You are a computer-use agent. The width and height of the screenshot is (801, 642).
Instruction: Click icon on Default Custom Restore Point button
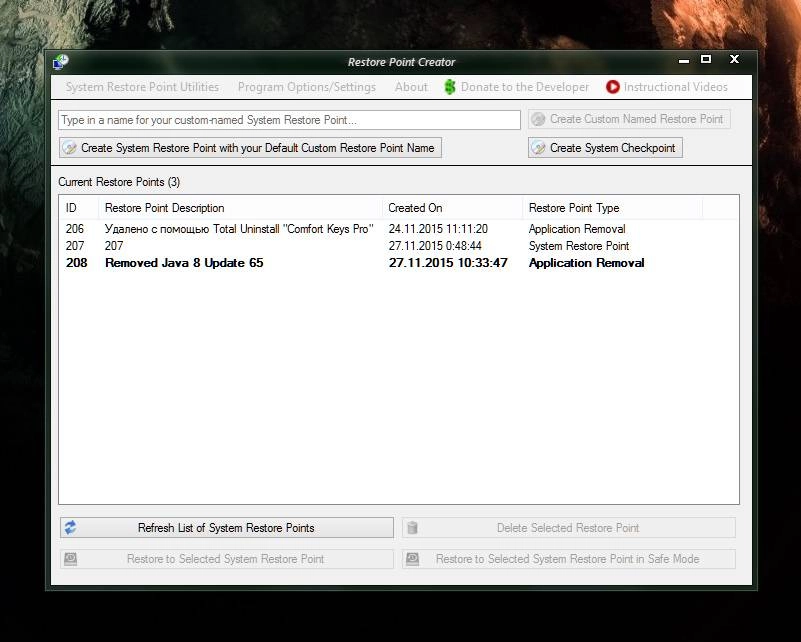(69, 148)
